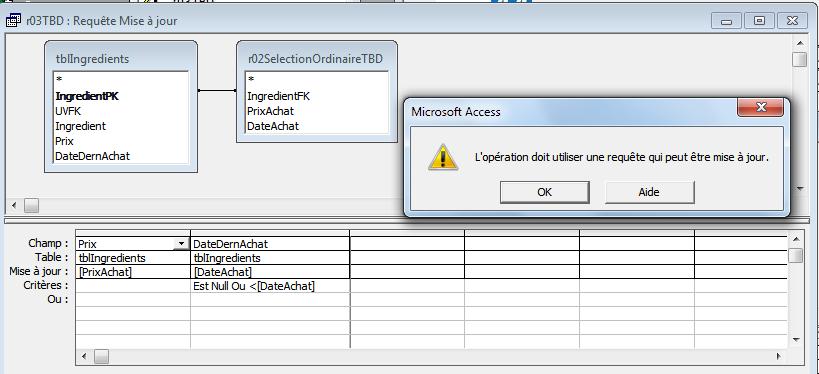
Task: Click the column selector above DateDernAchat
Action: [270, 233]
